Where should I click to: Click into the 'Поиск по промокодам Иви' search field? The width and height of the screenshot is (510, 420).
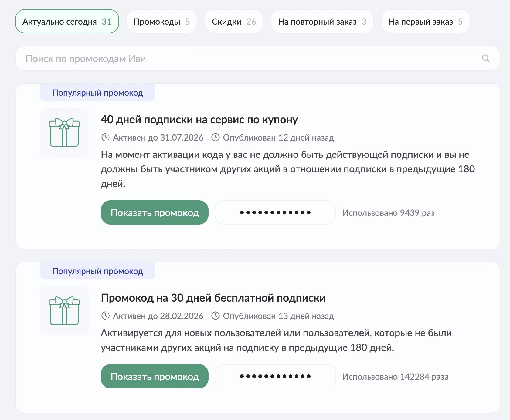click(x=212, y=58)
